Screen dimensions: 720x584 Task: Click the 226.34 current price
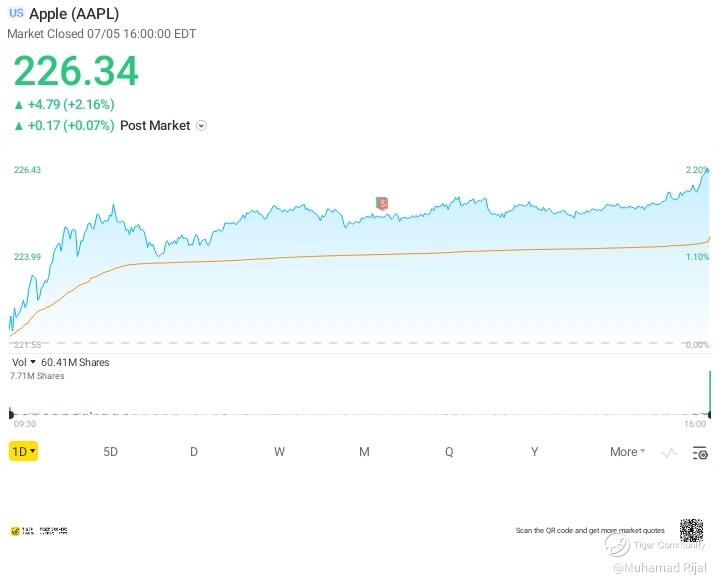(x=76, y=72)
